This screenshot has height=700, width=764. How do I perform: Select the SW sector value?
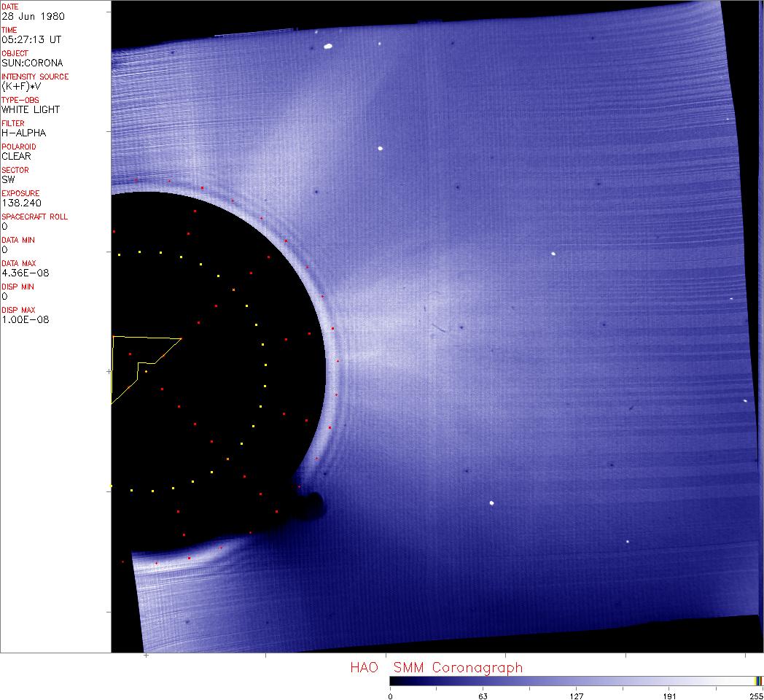(8, 179)
